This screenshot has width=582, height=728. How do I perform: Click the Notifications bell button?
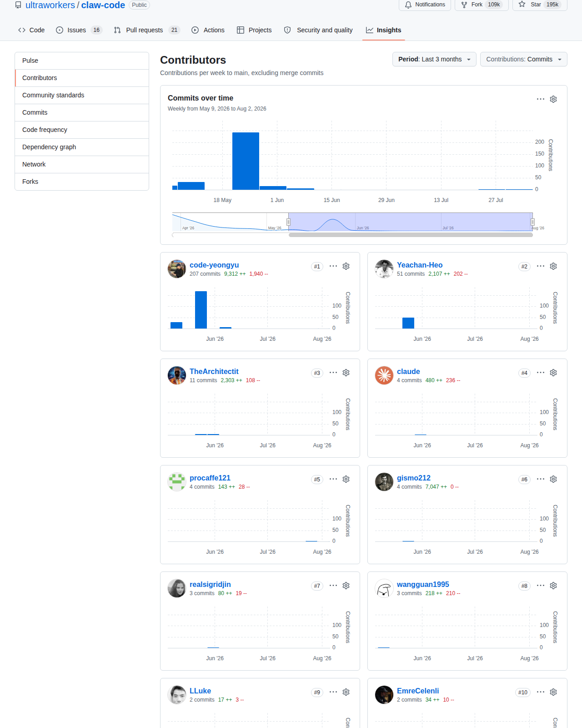[425, 5]
